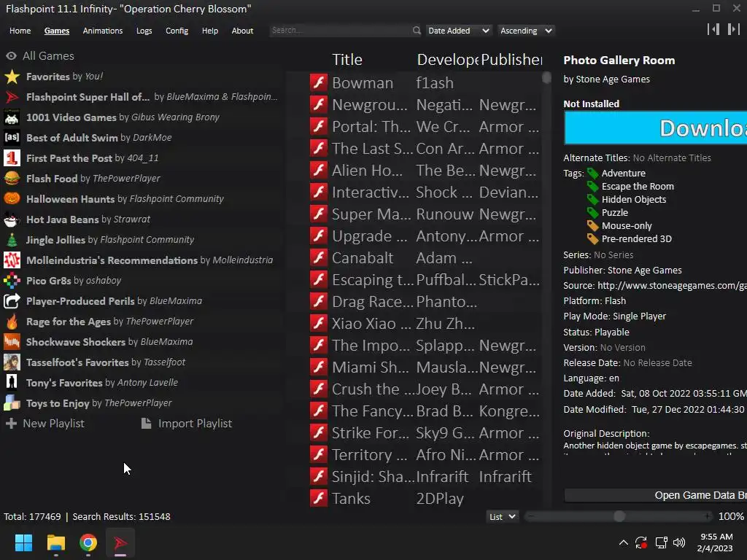Click the Toys to Enjoy playlist icon

[x=12, y=402]
